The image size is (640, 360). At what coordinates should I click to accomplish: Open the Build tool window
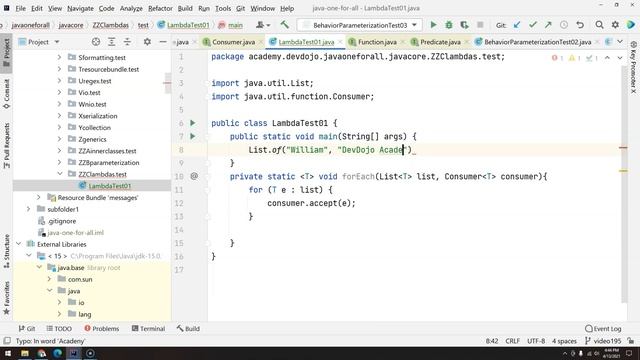pos(188,329)
